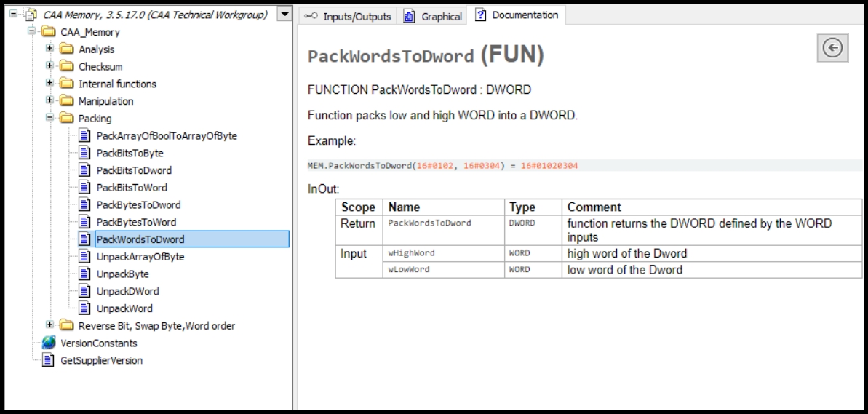Expand the Internal functions folder

coord(49,82)
